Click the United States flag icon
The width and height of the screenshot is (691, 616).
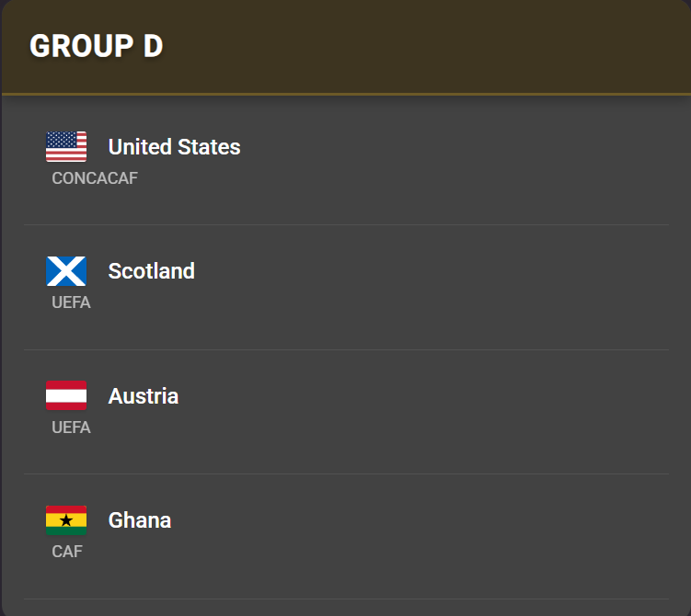coord(66,146)
